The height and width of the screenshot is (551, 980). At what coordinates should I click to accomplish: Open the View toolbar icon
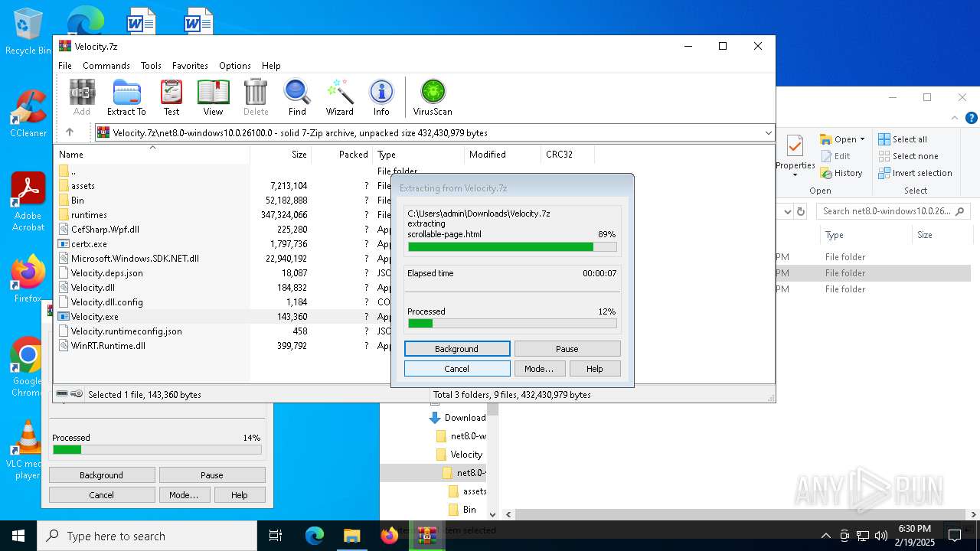click(x=213, y=98)
